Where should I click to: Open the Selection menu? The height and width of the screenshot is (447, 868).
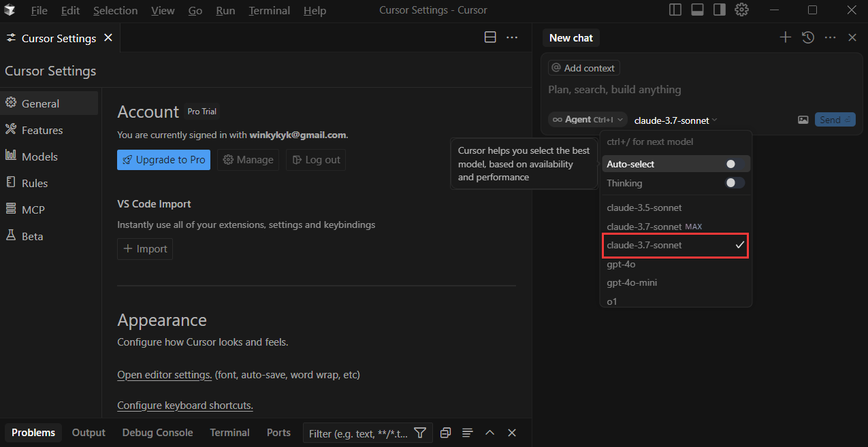115,11
